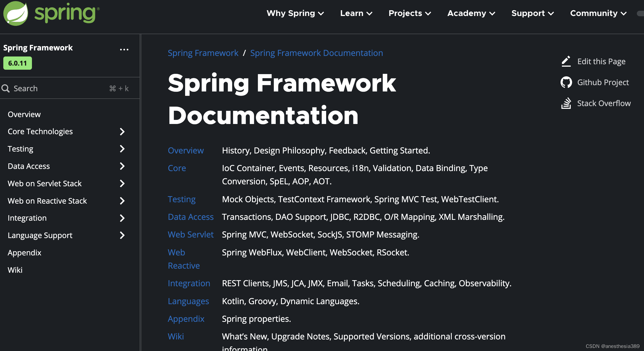Select the 6.0.11 version badge
644x351 pixels.
tap(18, 63)
